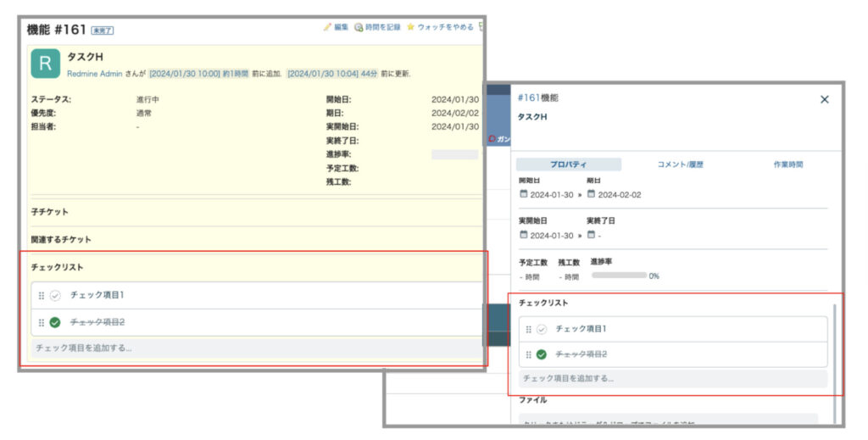Viewport: 868px width, 440px height.
Task: Grab drag handle of チェック項目1 in side panel
Action: click(529, 329)
